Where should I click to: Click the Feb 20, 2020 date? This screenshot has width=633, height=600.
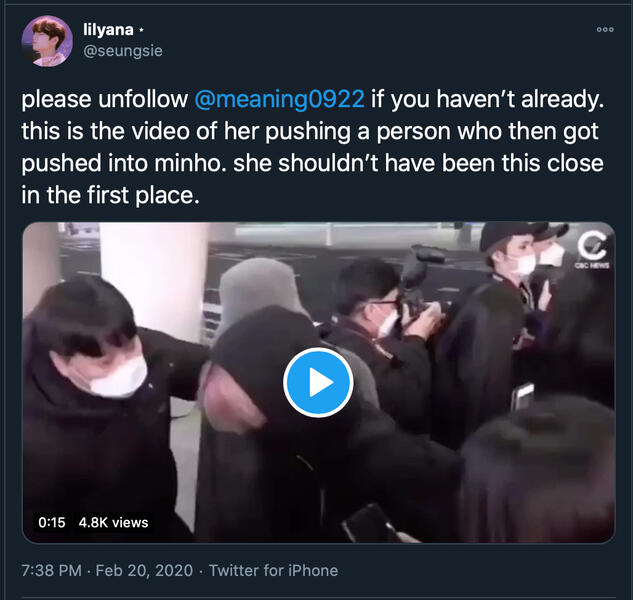144,571
